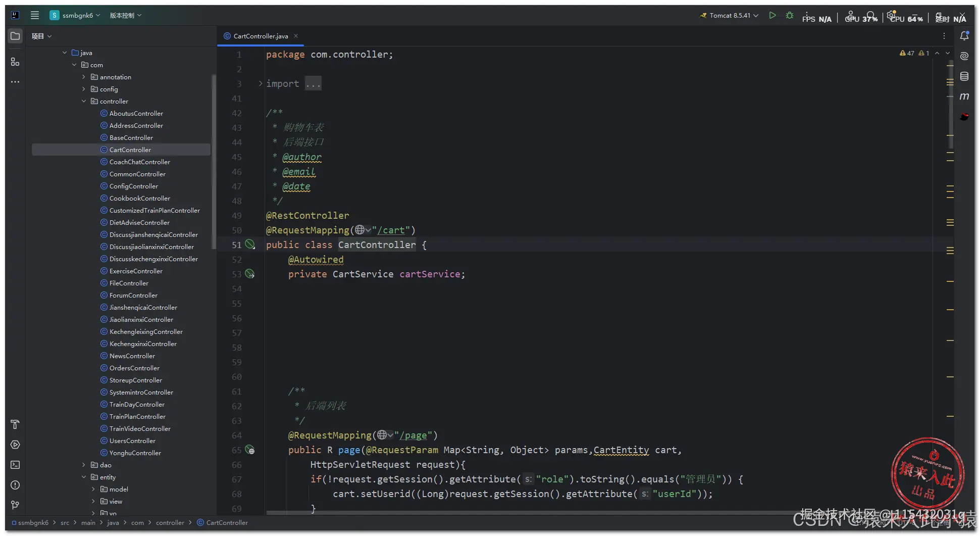
Task: Click the controller breadcrumb in status bar
Action: click(x=170, y=523)
